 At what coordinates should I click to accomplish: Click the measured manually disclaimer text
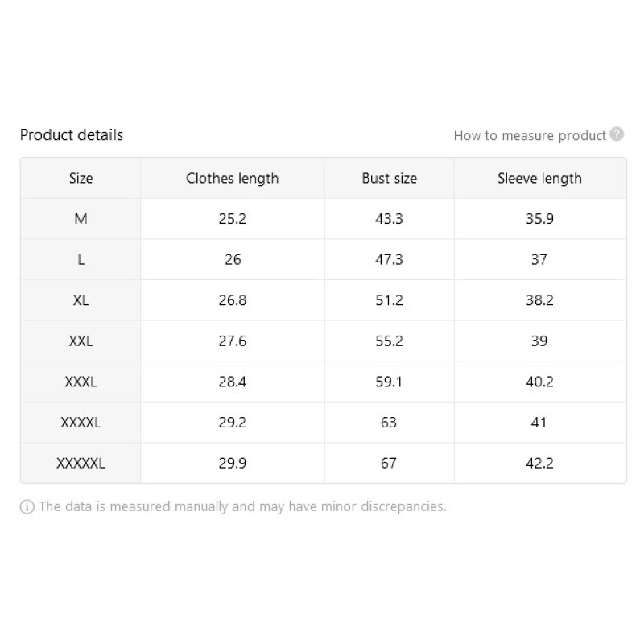pyautogui.click(x=243, y=506)
